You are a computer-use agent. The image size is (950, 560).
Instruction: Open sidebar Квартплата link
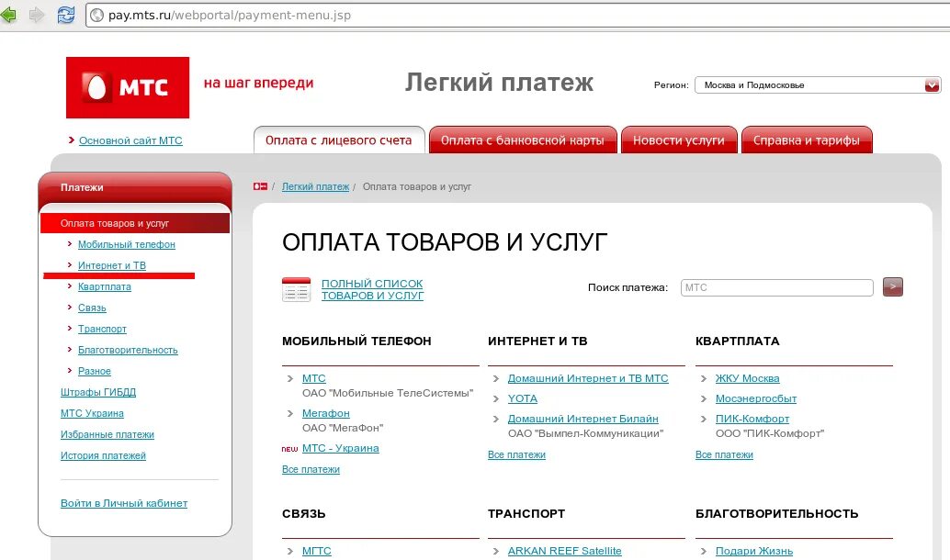click(104, 286)
